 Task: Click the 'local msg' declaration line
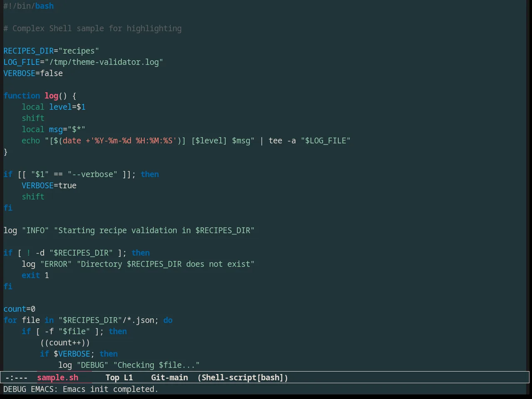pos(53,129)
